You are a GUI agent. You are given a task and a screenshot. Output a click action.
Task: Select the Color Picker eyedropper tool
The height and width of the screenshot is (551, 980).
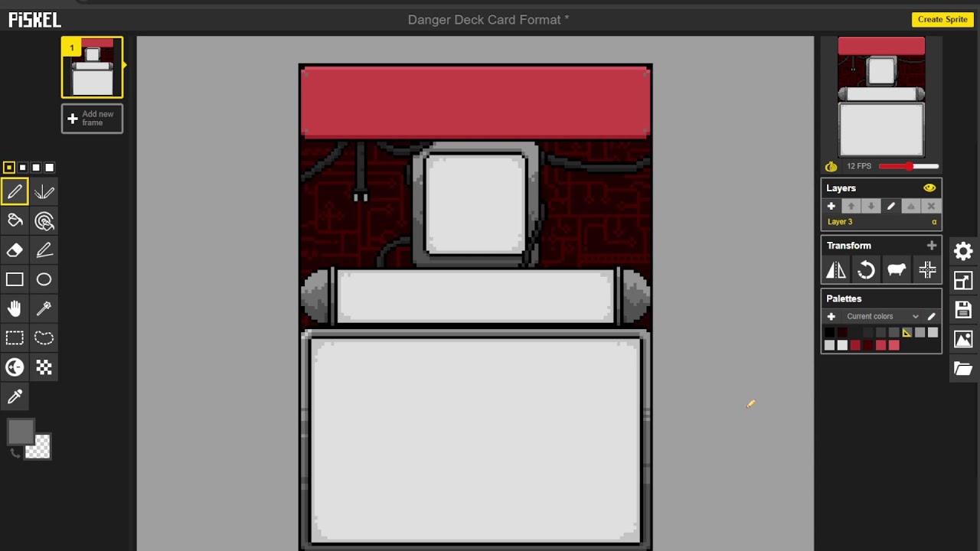pyautogui.click(x=15, y=396)
